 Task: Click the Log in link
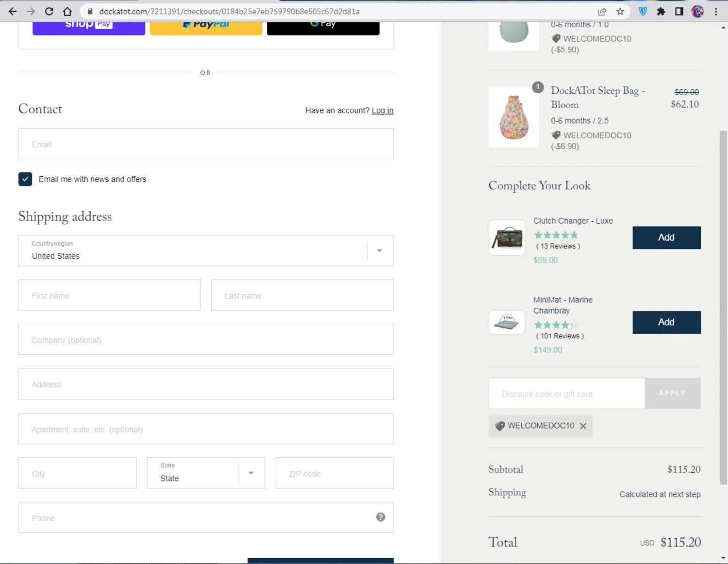[x=382, y=111]
